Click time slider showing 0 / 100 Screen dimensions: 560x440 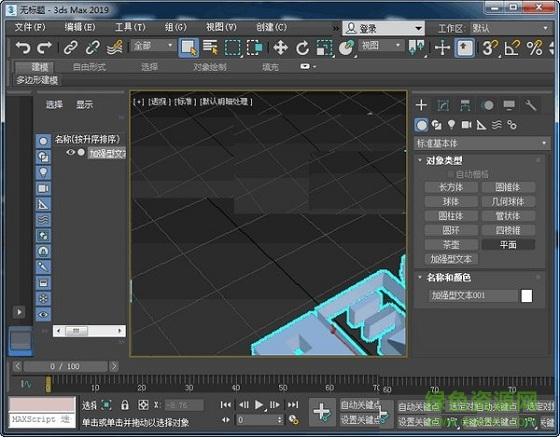point(65,366)
